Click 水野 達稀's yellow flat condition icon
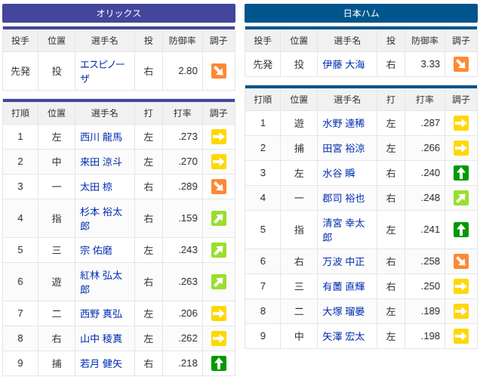The height and width of the screenshot is (380, 480). [x=461, y=123]
